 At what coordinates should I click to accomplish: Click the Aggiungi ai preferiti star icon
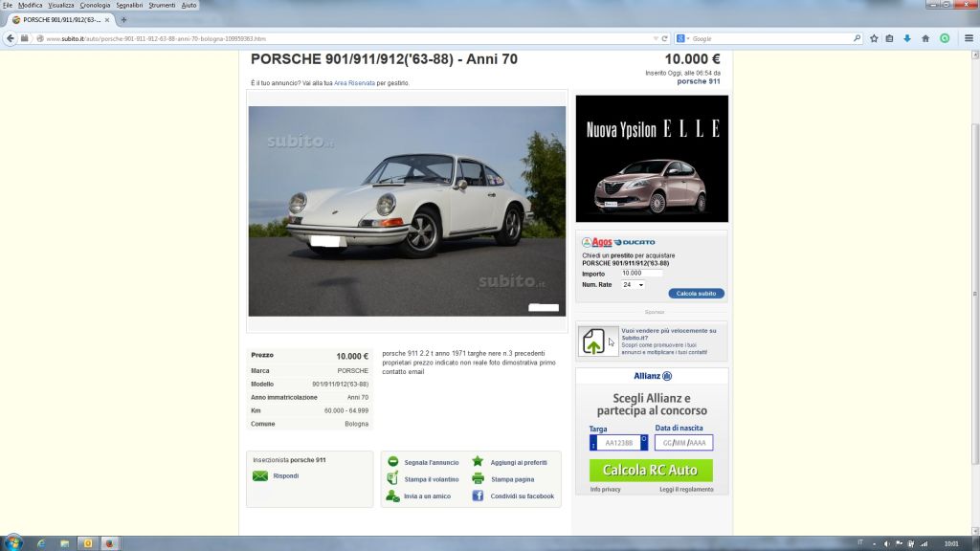(x=478, y=461)
